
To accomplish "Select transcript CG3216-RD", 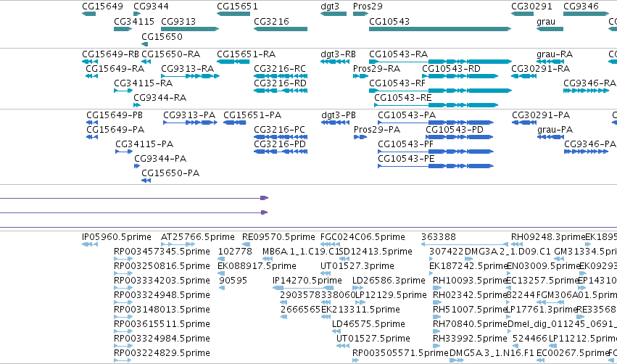I will click(x=280, y=83).
